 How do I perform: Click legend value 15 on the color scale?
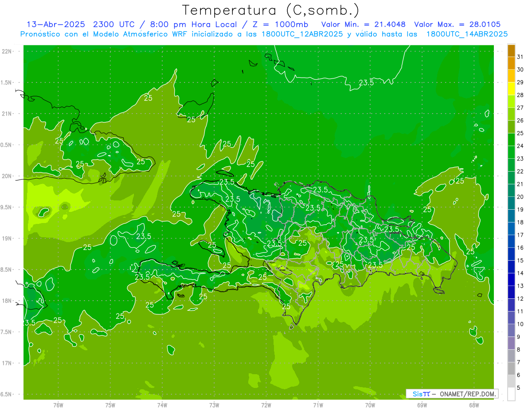pyautogui.click(x=520, y=261)
